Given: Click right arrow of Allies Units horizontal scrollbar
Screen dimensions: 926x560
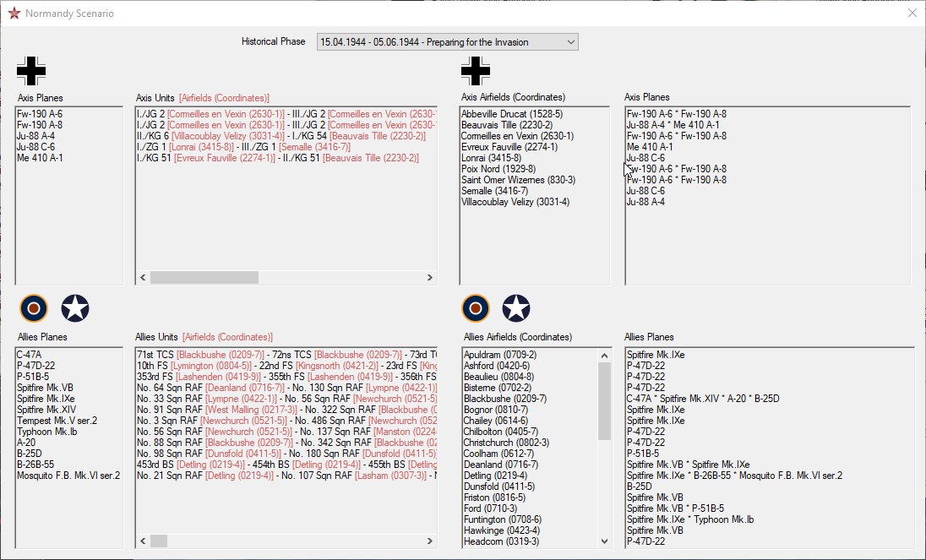Looking at the screenshot, I should coord(430,541).
